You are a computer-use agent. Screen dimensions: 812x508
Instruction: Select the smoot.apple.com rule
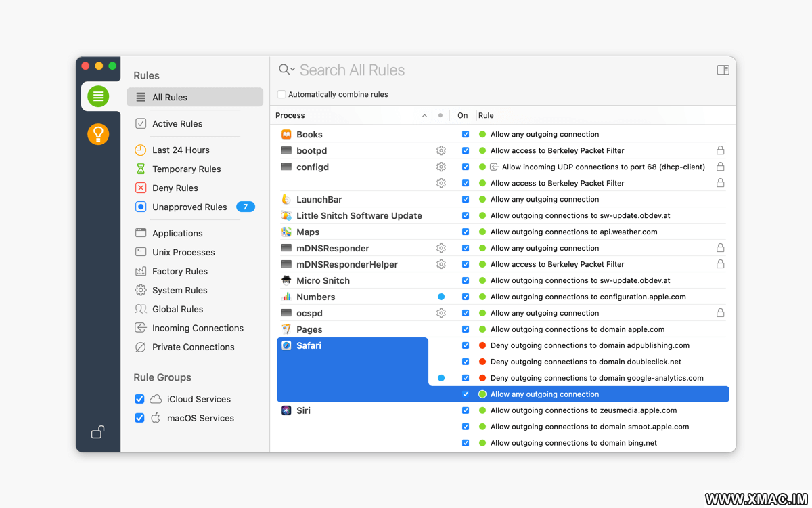click(589, 427)
